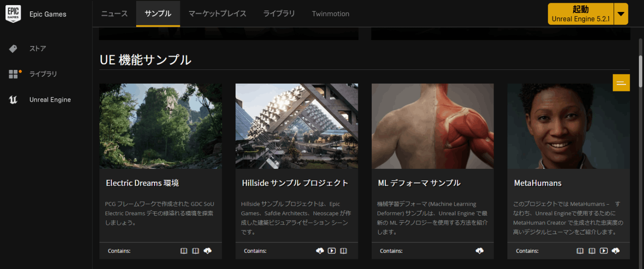
Task: Click the Epic Games account name
Action: [x=48, y=14]
